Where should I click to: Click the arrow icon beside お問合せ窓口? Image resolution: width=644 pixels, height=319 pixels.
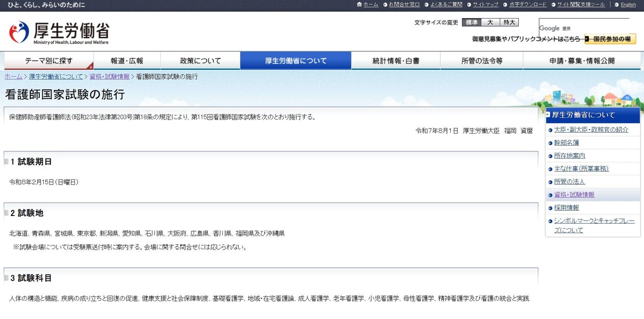click(x=384, y=5)
